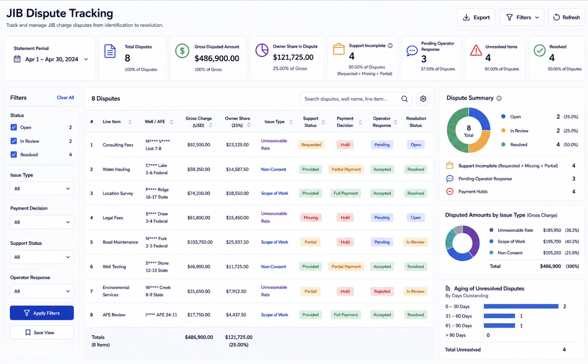
Task: Click the Support Incomplete info icon
Action: pos(390,46)
